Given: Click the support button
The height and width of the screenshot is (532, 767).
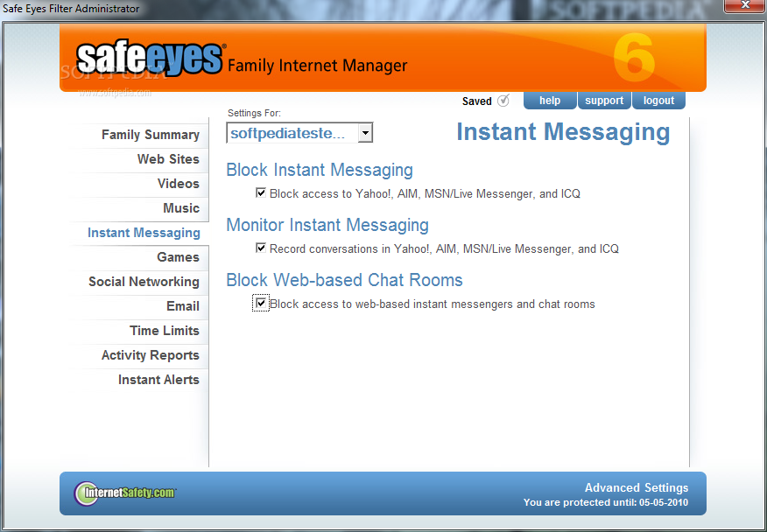Looking at the screenshot, I should [x=604, y=101].
